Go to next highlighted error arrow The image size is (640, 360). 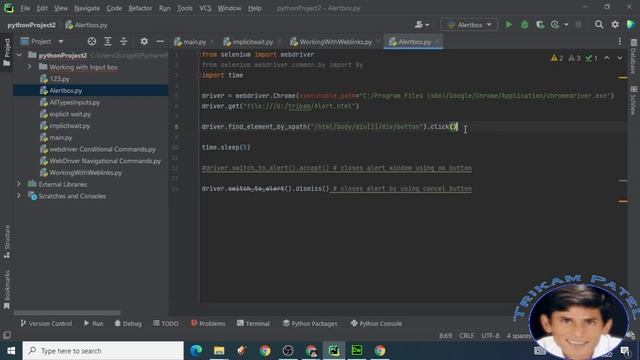click(x=620, y=58)
